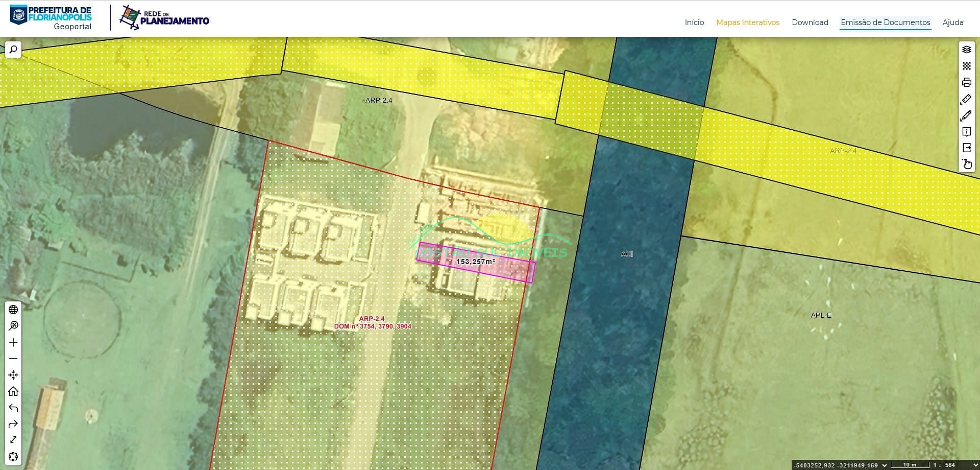The width and height of the screenshot is (980, 470).
Task: Open the map search magnifier
Action: (x=13, y=50)
